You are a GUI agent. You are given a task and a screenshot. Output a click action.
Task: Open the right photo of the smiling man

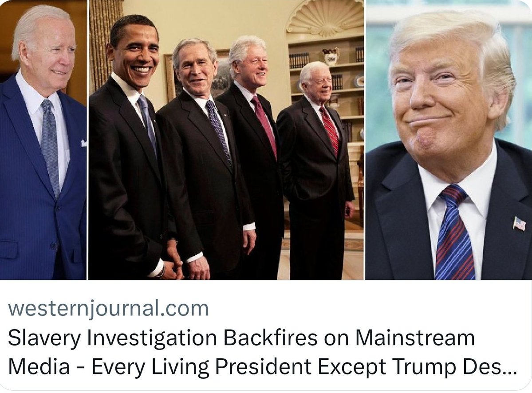tap(449, 140)
